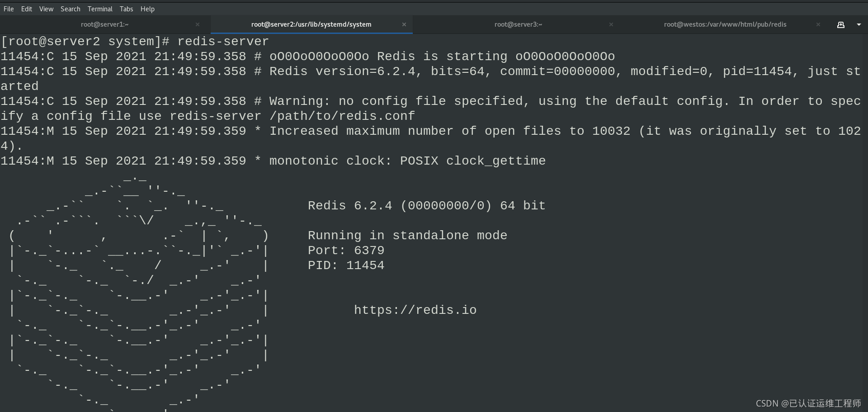Image resolution: width=868 pixels, height=412 pixels.
Task: Click the new tab icon
Action: [841, 25]
